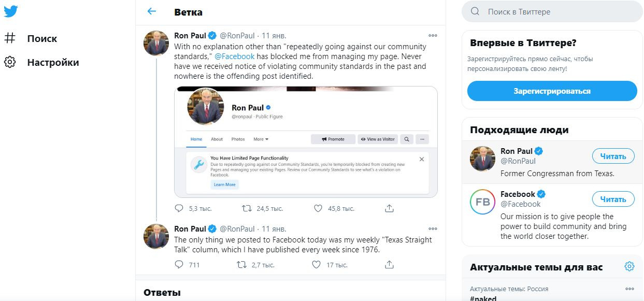
Task: Follow Facebook with Читать button
Action: click(x=613, y=199)
